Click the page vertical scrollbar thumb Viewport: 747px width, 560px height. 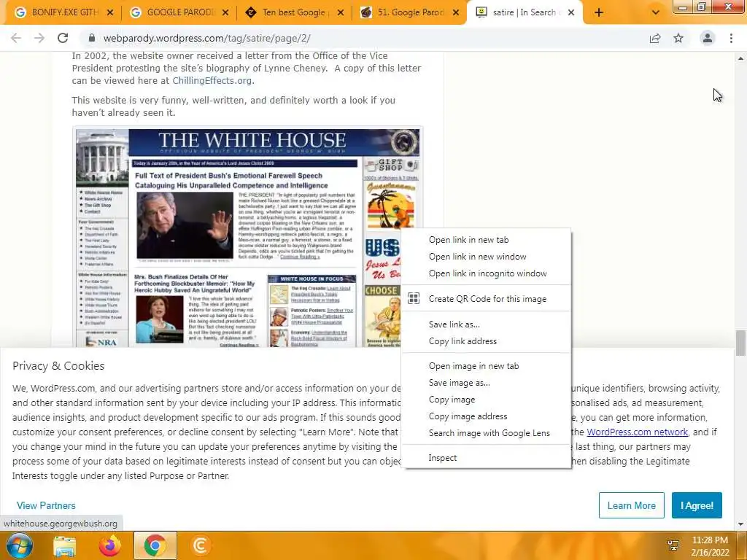[740, 343]
